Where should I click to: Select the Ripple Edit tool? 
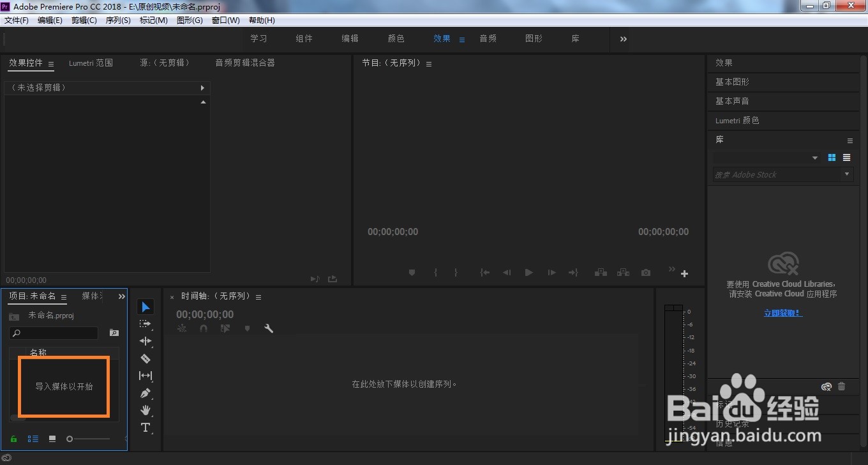coord(146,341)
